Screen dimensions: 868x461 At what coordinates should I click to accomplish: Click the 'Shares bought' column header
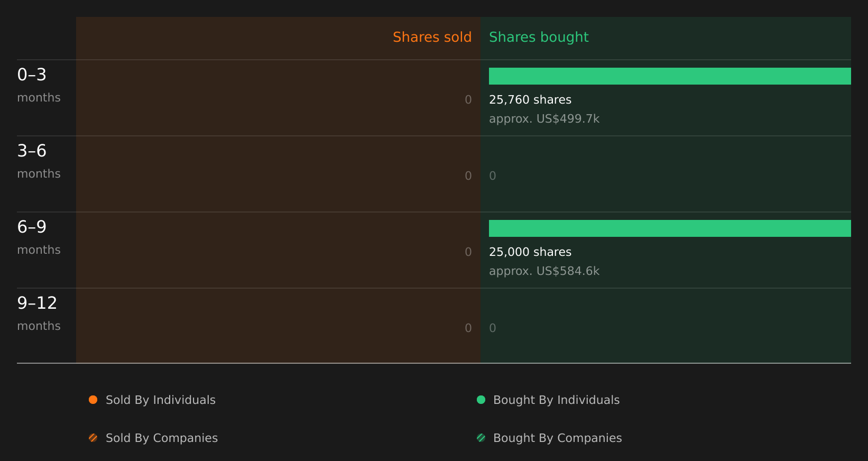pos(539,37)
